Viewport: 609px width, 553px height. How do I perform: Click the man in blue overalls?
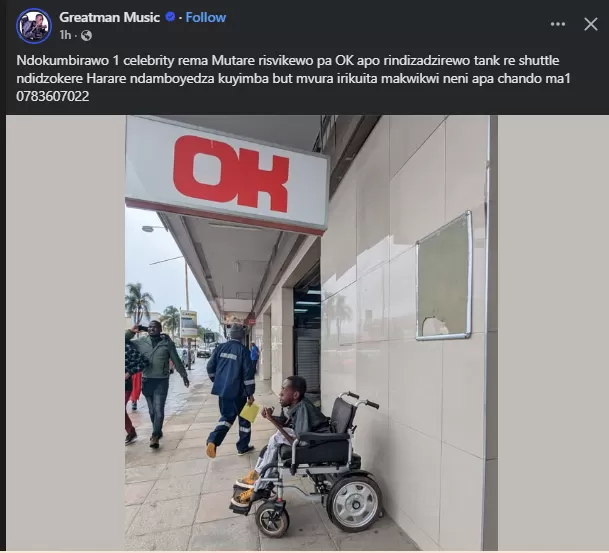coord(232,390)
